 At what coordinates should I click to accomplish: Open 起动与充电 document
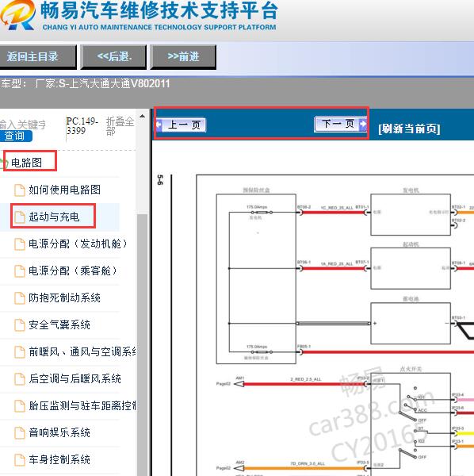[54, 217]
